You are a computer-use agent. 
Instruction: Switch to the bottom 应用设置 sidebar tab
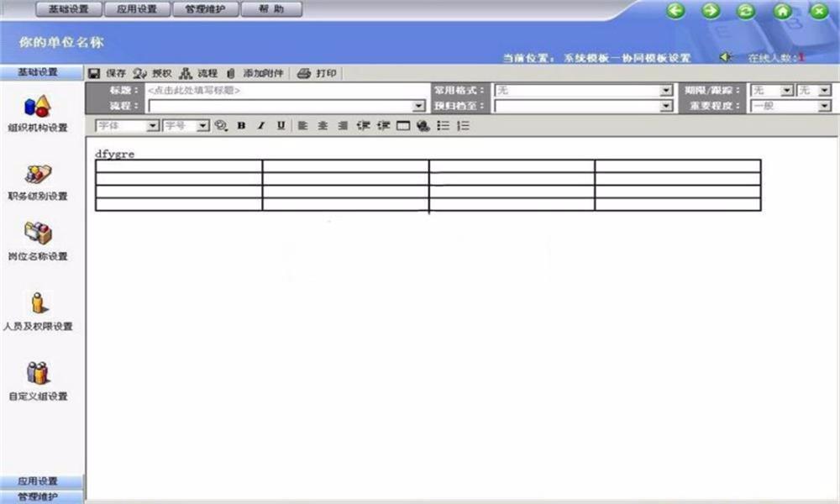click(41, 481)
